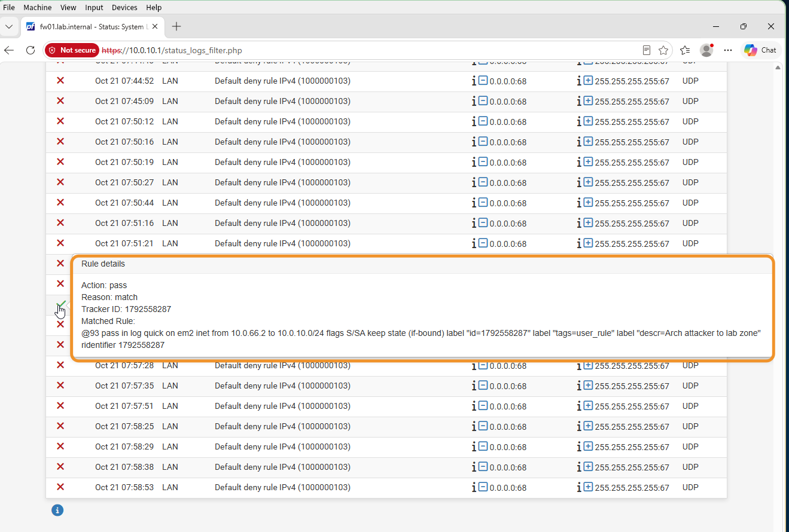Resolve source DNS info icon on 07:45:09 row
This screenshot has height=532, width=789.
point(474,101)
